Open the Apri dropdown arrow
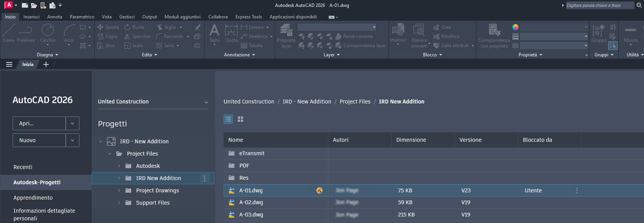The image size is (644, 223). coord(72,123)
